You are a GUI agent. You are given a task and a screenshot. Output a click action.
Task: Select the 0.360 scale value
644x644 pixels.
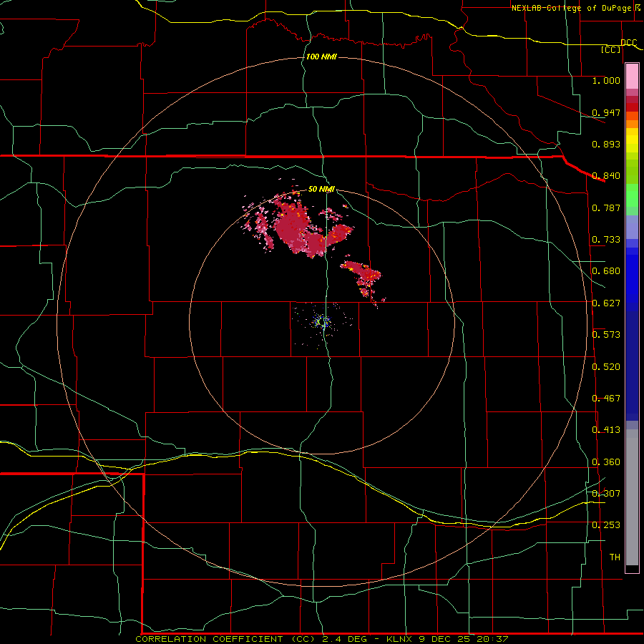[x=606, y=462]
